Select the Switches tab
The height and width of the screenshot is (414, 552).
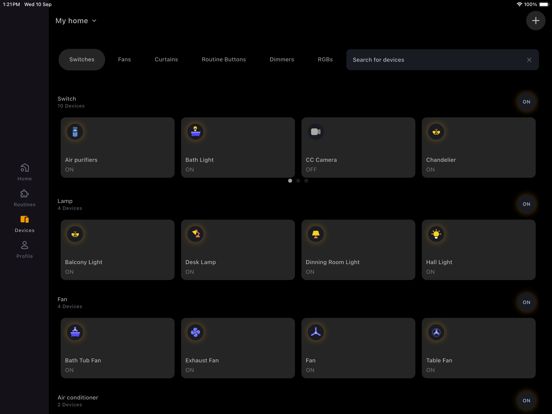[x=82, y=59]
